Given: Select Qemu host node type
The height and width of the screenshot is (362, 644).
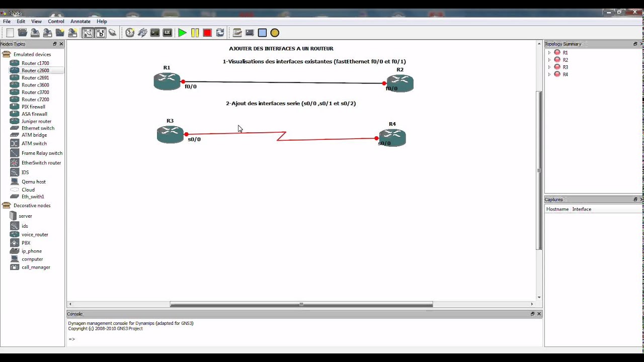Looking at the screenshot, I should pyautogui.click(x=33, y=182).
